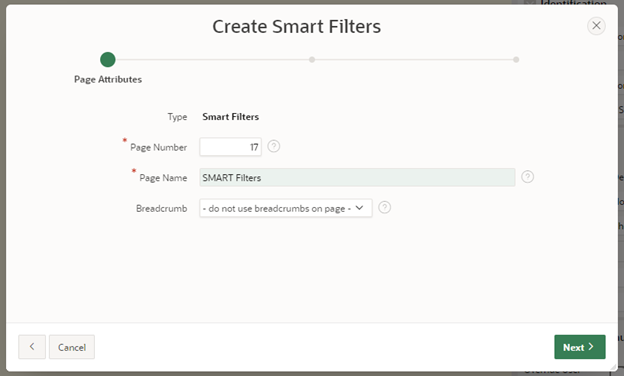Go back with the left chevron button

(32, 347)
